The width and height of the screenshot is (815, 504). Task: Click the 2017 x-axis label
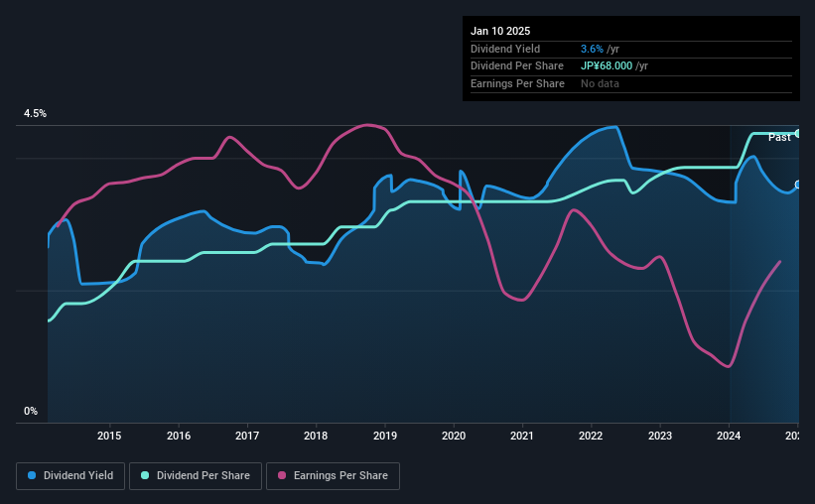point(247,436)
